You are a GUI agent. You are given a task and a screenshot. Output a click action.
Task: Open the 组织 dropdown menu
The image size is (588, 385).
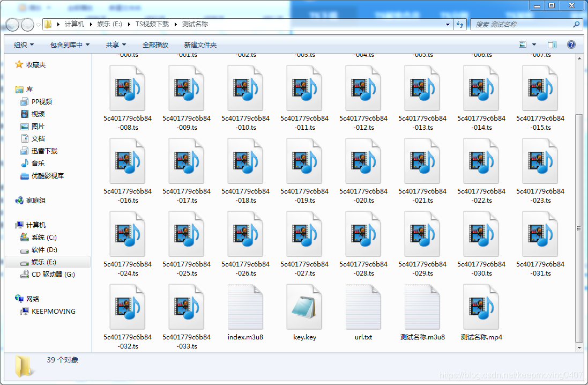pyautogui.click(x=24, y=45)
